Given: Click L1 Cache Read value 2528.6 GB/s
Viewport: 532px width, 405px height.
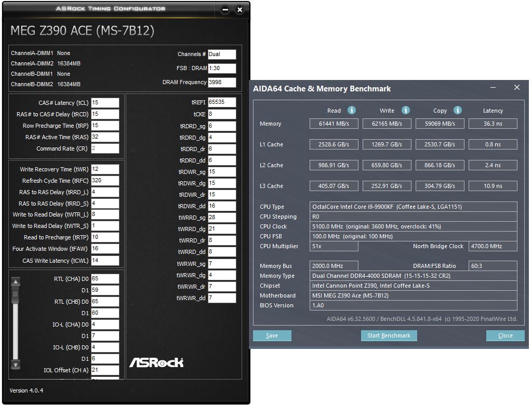Looking at the screenshot, I should click(334, 144).
